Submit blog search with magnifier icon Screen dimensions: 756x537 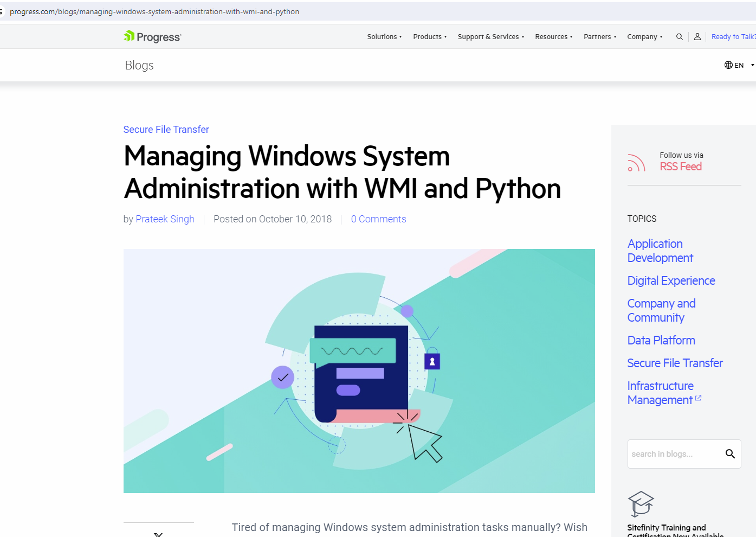(730, 454)
